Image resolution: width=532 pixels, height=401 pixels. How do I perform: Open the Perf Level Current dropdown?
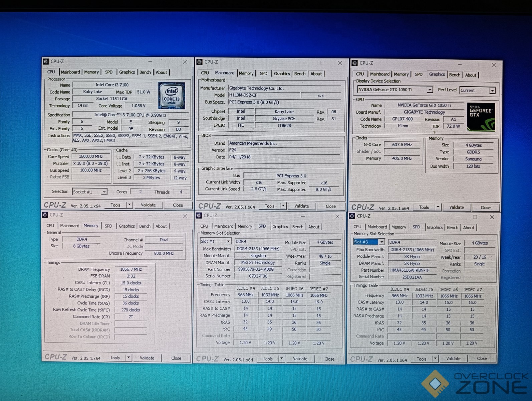(492, 91)
